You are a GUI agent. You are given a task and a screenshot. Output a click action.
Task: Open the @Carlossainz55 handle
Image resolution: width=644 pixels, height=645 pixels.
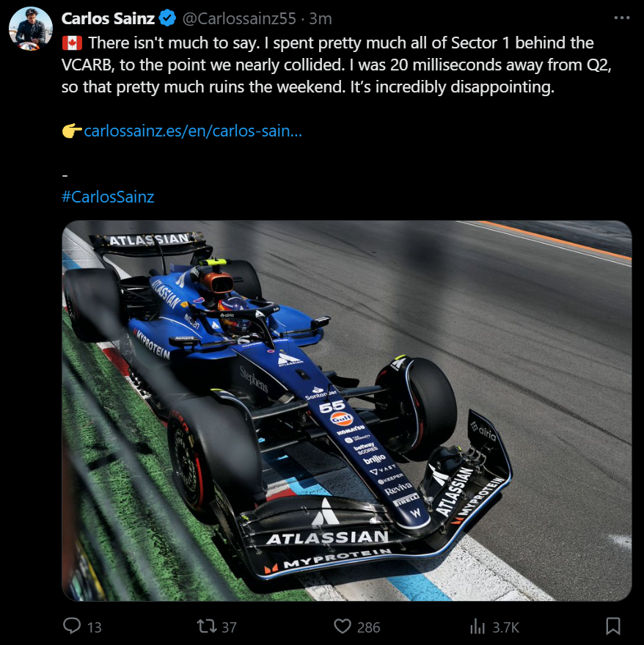click(239, 18)
